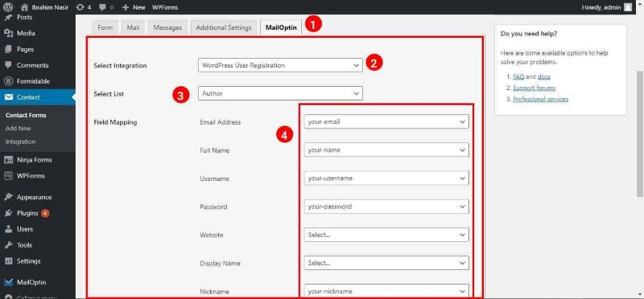Click the updates icon showing 4
Screen dimensions: 644x299
pyautogui.click(x=80, y=7)
